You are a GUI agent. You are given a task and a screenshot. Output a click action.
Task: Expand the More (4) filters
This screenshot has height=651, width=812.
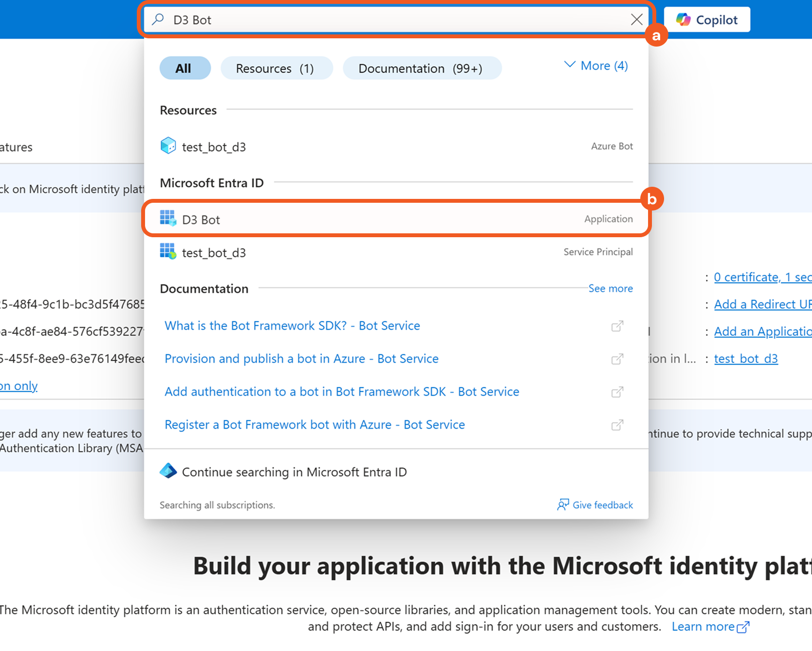(596, 65)
